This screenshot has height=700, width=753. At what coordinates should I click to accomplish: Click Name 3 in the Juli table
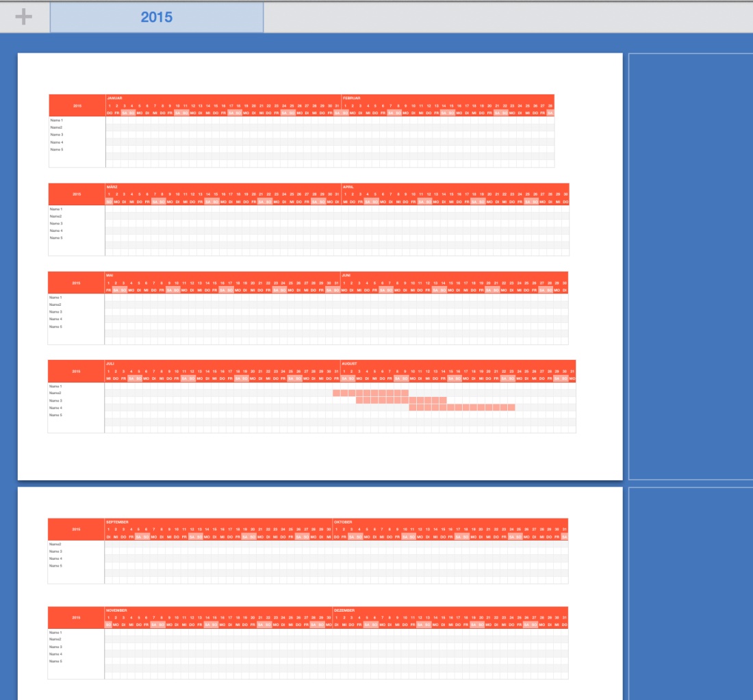(x=55, y=400)
